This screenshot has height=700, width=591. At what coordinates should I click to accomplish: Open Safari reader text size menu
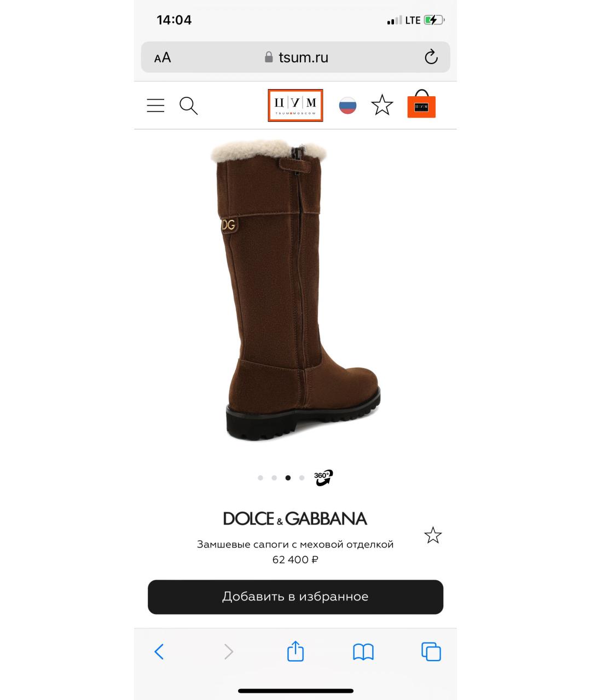pyautogui.click(x=163, y=57)
